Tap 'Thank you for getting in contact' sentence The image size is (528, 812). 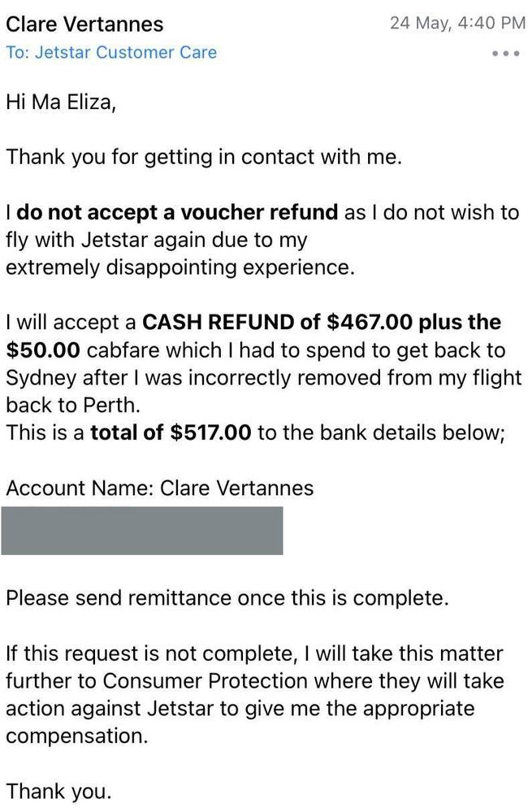coord(203,157)
